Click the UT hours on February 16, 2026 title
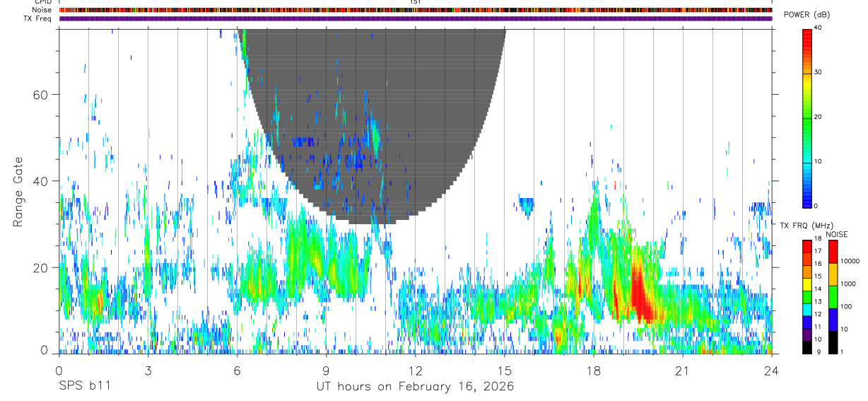Screen dimensions: 868x401 click(415, 387)
